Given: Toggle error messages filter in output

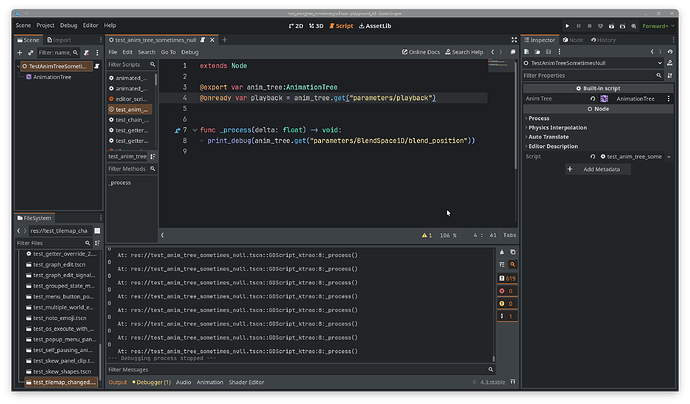Looking at the screenshot, I should (x=507, y=291).
